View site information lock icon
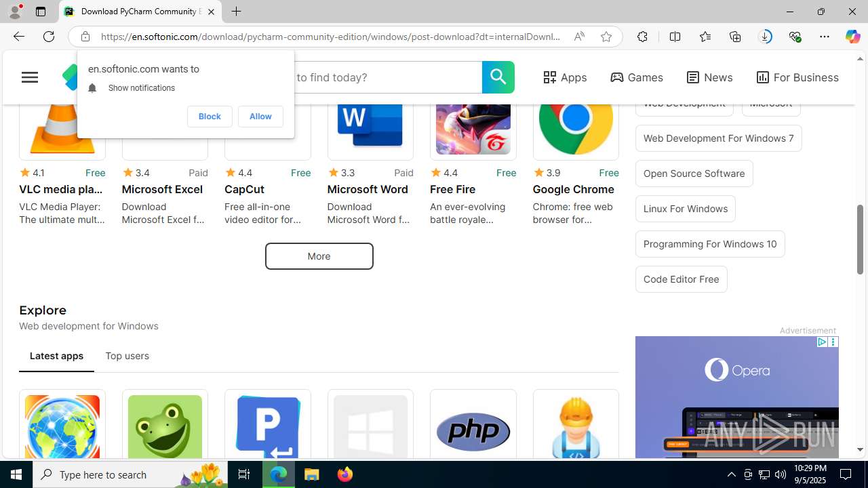Screen dimensions: 868x488 tap(85, 37)
